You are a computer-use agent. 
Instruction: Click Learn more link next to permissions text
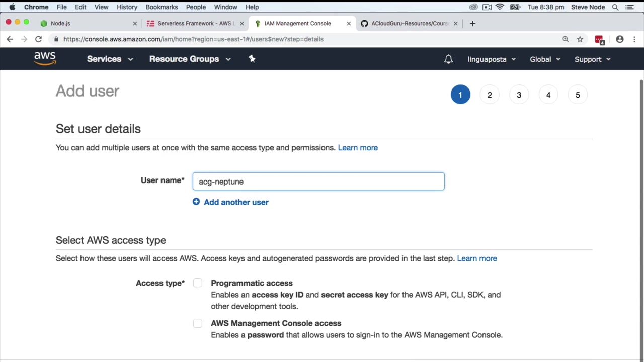click(358, 148)
